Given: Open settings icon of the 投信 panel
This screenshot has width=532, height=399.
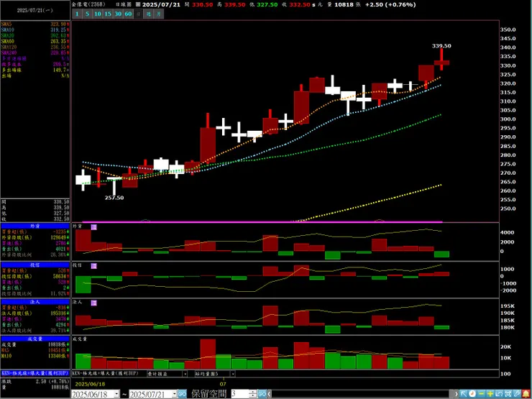Looking at the screenshot, I should click(x=94, y=266).
